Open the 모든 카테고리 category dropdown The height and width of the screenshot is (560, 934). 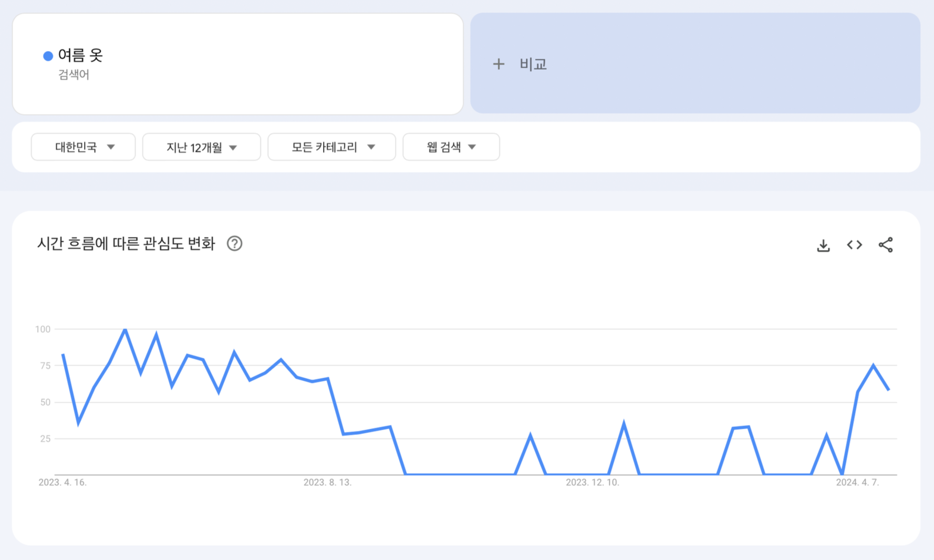coord(331,147)
